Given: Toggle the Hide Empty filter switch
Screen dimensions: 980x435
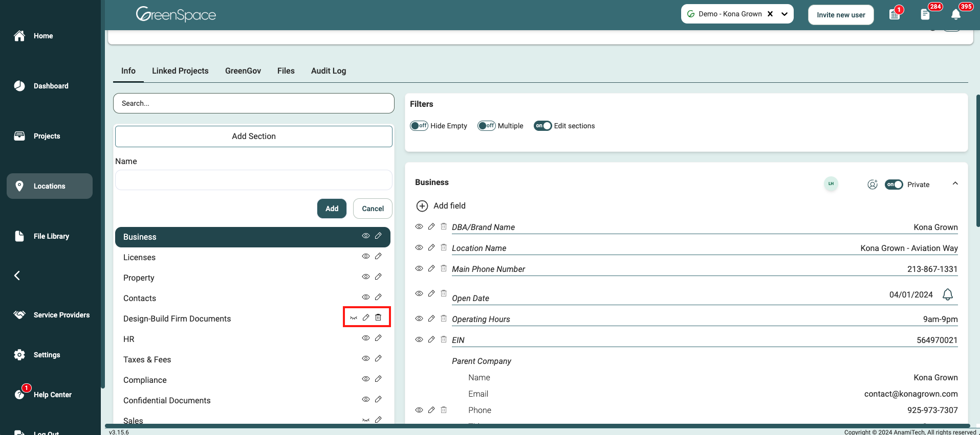Looking at the screenshot, I should [x=419, y=126].
